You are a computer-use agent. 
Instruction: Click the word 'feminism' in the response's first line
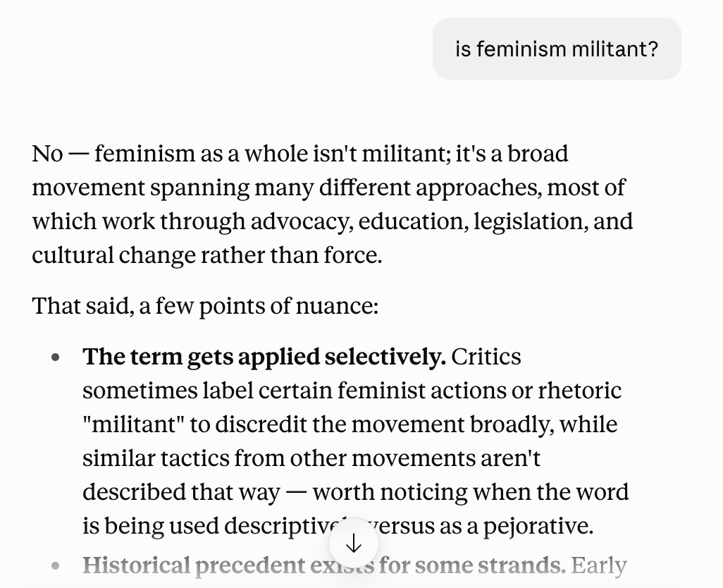pyautogui.click(x=144, y=154)
